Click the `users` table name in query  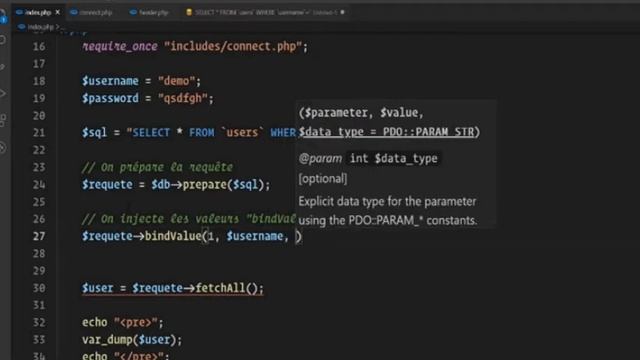coord(242,133)
